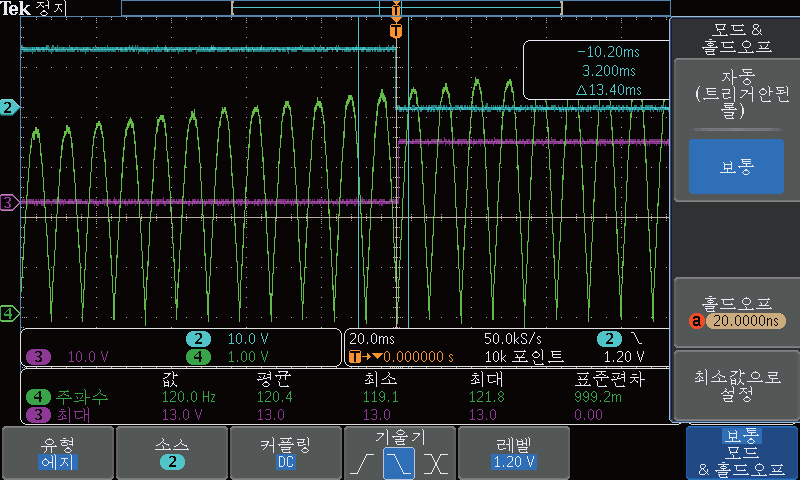Viewport: 800px width, 480px height.
Task: Open the 커플링 DC coupling selector
Action: [x=285, y=453]
